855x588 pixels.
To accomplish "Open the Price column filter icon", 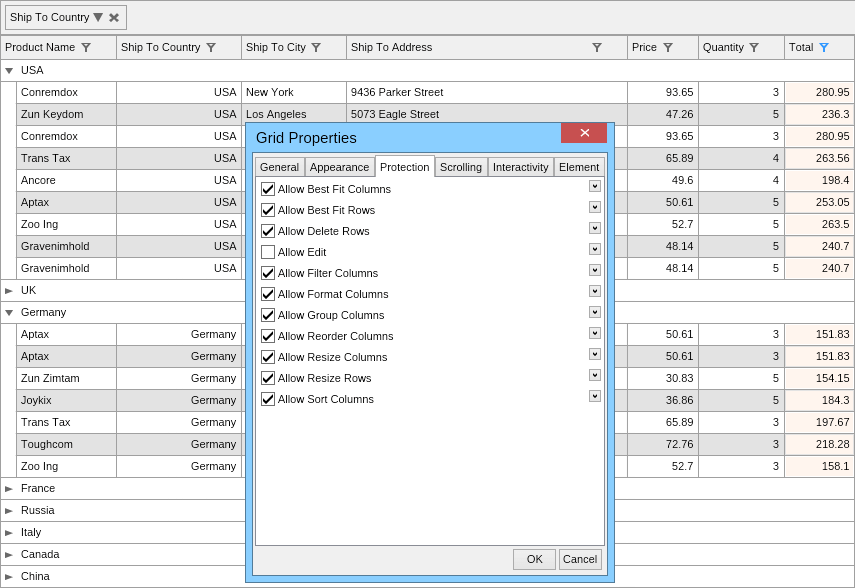I will (x=668, y=47).
